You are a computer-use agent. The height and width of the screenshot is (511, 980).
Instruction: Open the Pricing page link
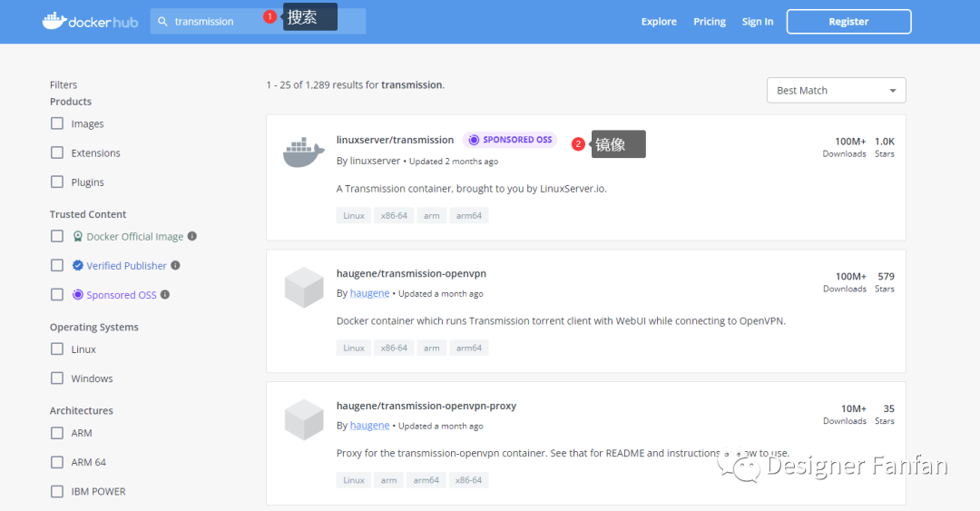(x=710, y=21)
